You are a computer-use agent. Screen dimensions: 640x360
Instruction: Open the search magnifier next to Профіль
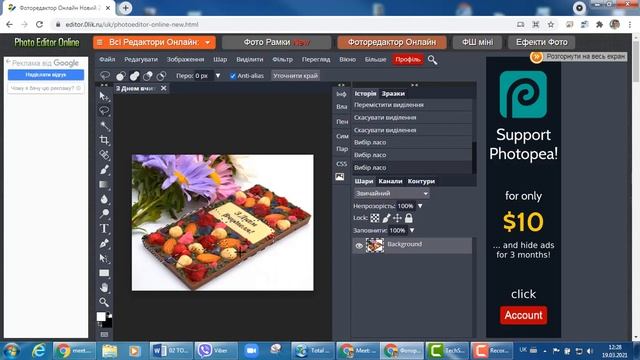click(x=432, y=60)
